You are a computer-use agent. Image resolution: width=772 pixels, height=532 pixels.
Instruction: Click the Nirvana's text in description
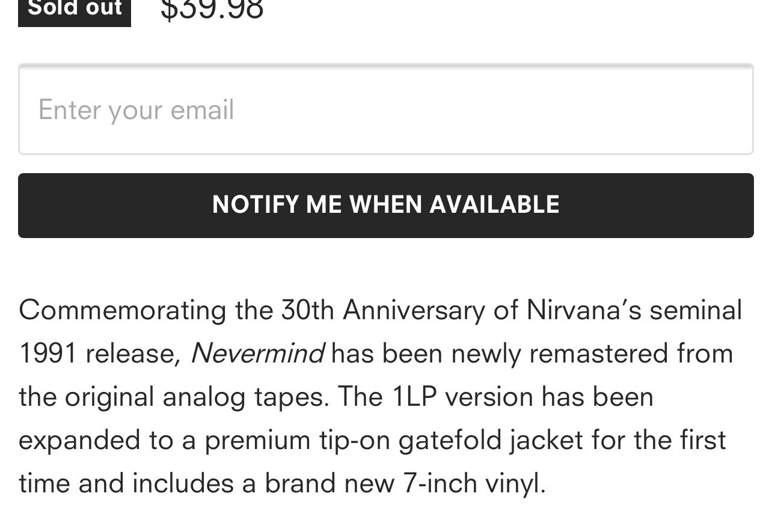583,310
